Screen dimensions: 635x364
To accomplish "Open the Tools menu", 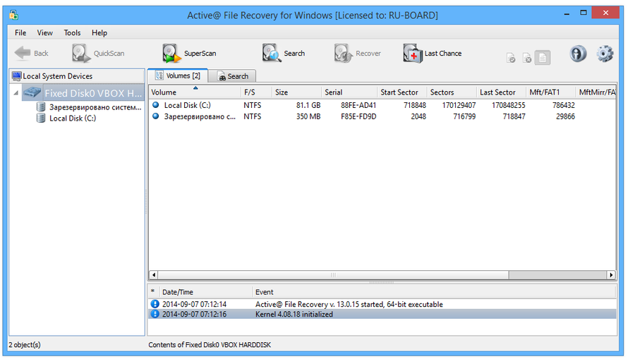I will [72, 32].
